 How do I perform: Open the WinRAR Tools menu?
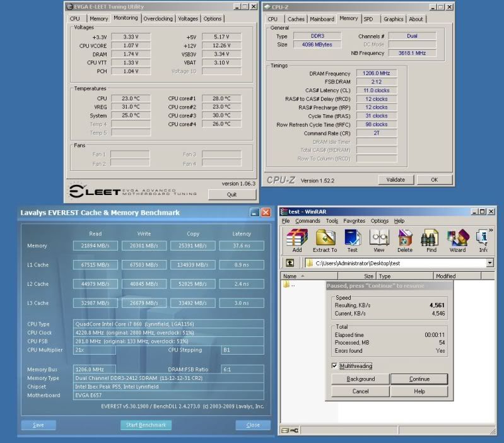[x=332, y=221]
